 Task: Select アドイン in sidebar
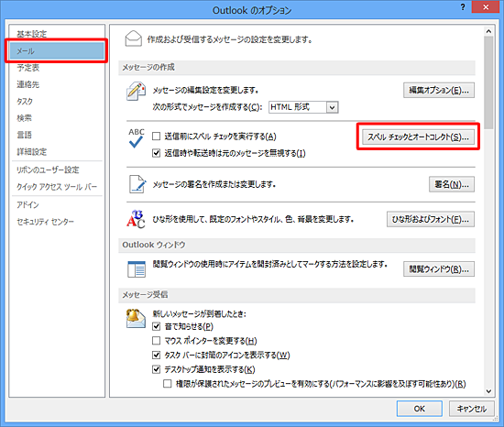pos(57,204)
